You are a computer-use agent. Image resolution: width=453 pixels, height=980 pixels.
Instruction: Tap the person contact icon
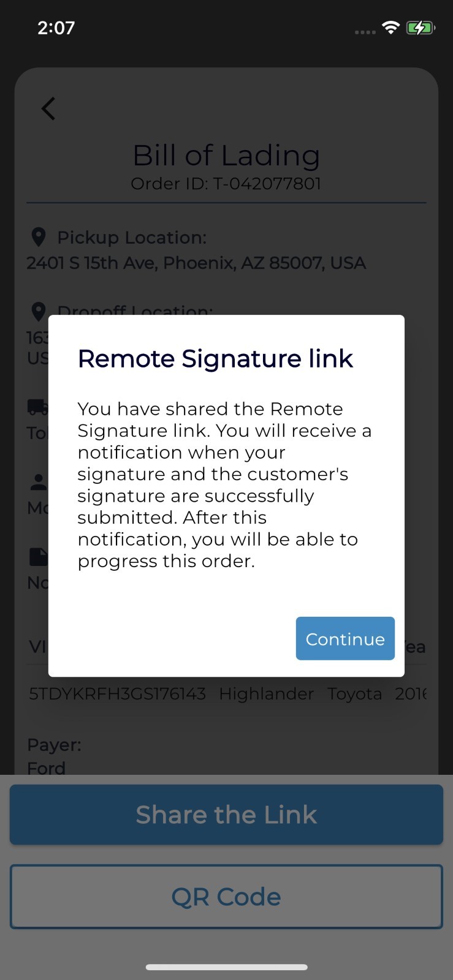pos(39,482)
